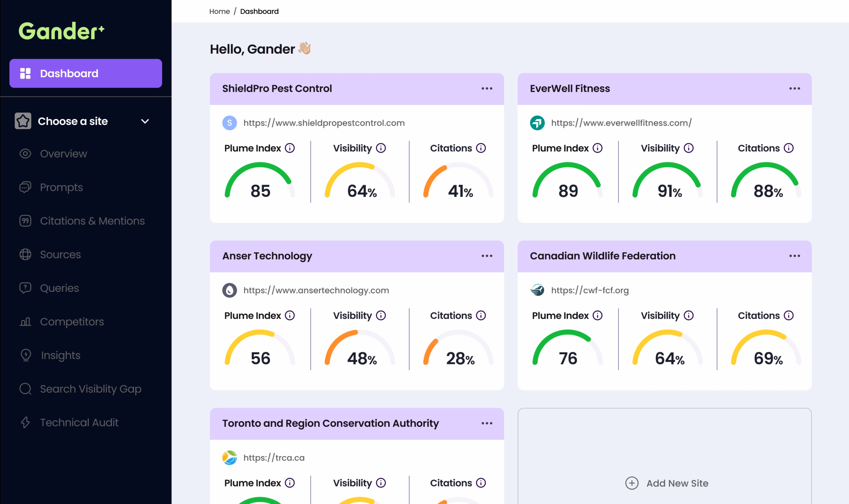Click the Visibility info icon for Anser Technology
Image resolution: width=849 pixels, height=504 pixels.
(381, 316)
